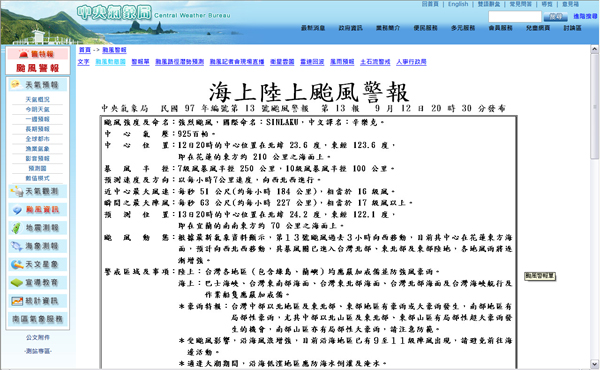
Task: Click the green icon next to 宣導教育
Action: point(17,283)
